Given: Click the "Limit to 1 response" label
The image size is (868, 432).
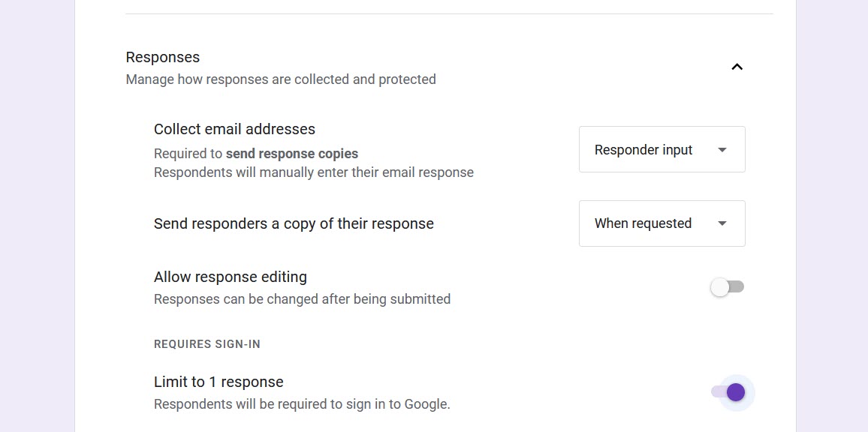Looking at the screenshot, I should coord(219,382).
